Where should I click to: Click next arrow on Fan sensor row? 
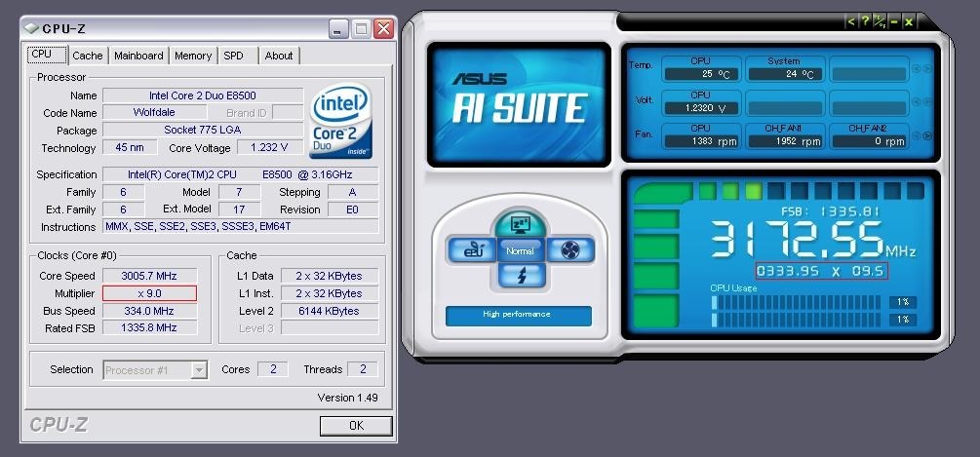927,135
